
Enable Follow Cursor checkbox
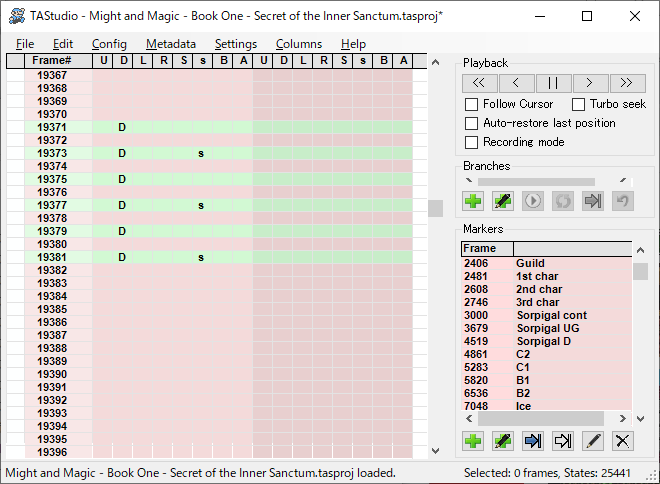tap(472, 104)
